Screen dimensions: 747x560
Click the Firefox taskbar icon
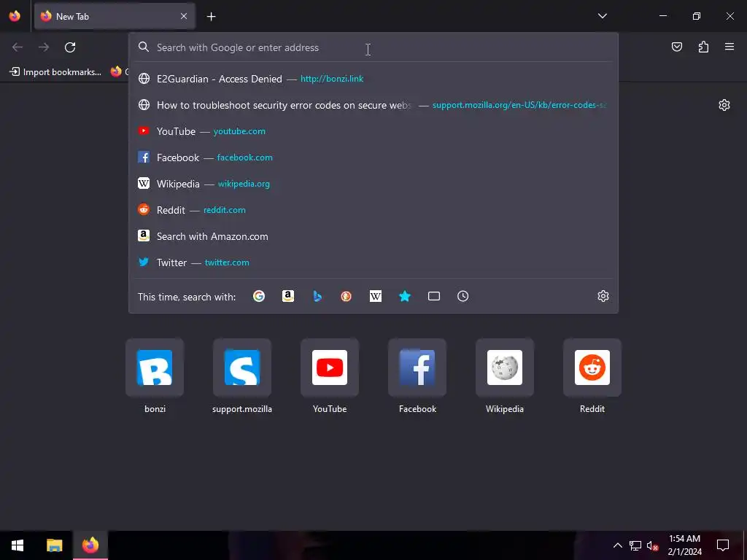coord(90,545)
